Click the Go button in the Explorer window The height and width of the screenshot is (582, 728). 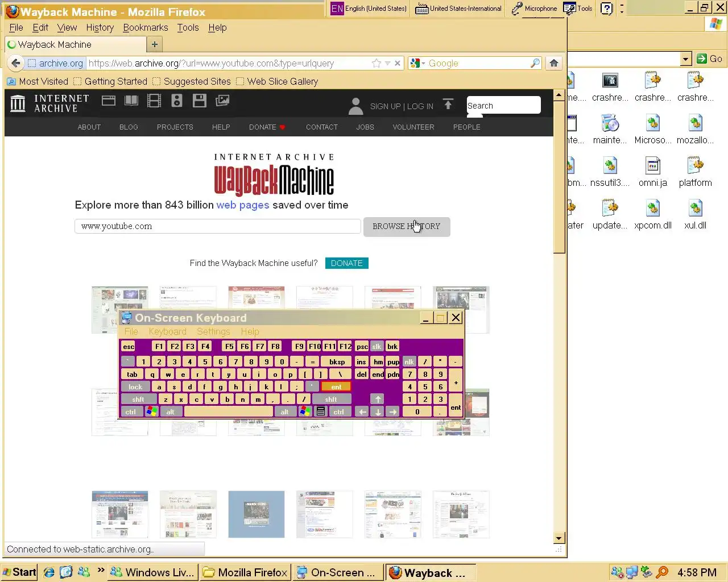tap(710, 59)
